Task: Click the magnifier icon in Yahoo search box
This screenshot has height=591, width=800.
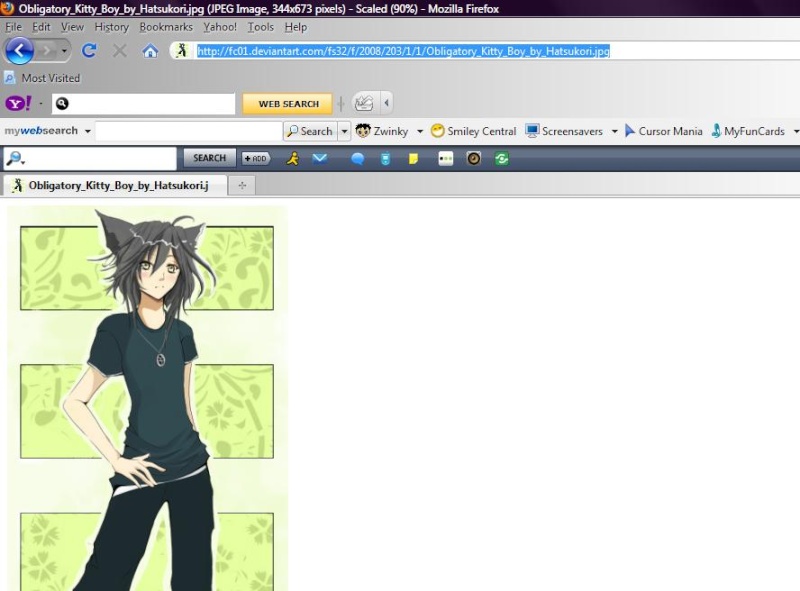Action: (62, 104)
